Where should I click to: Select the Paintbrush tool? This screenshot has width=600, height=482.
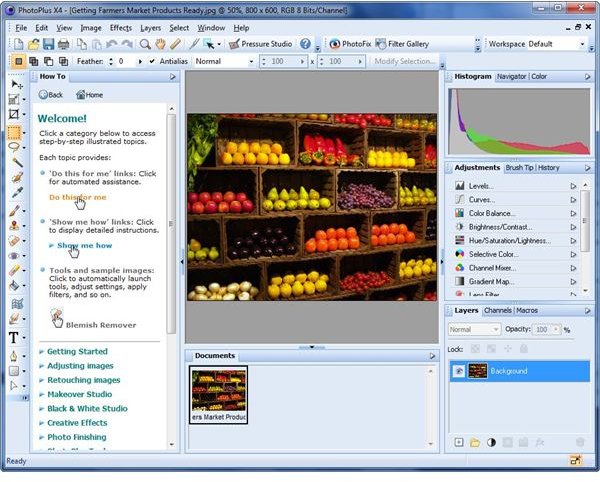pos(14,210)
